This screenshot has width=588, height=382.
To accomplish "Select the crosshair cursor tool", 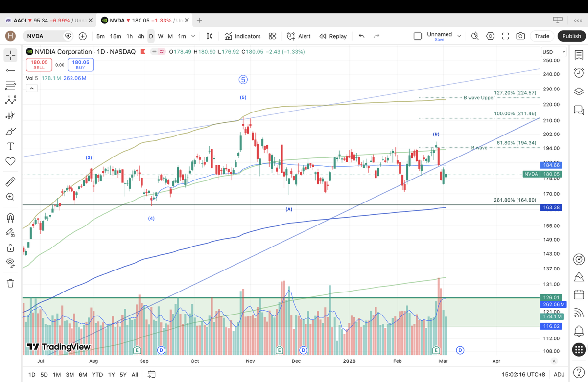I will 10,55.
